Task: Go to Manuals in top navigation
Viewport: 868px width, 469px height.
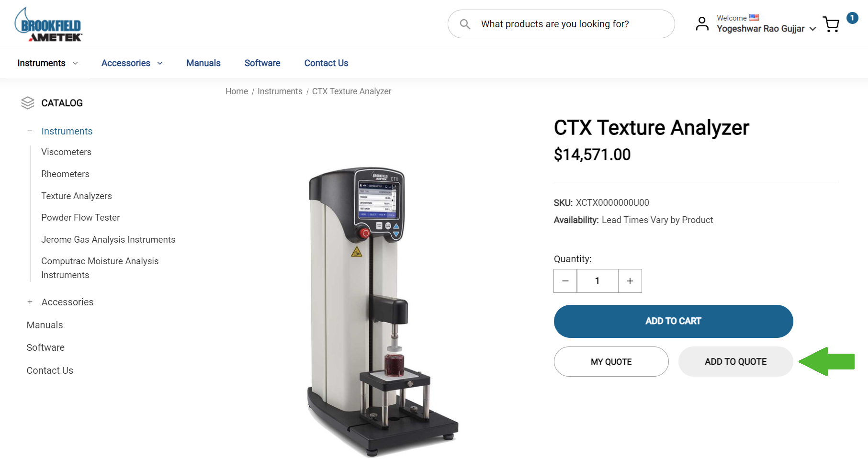Action: click(203, 63)
